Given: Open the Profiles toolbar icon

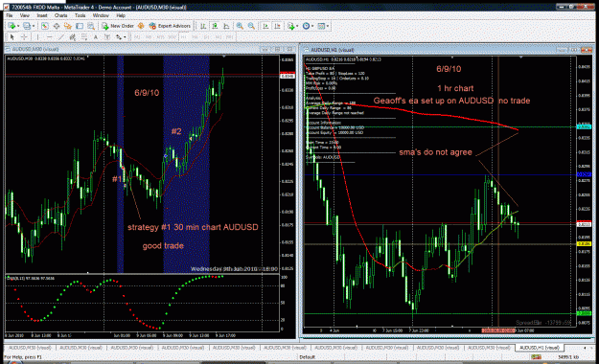Looking at the screenshot, I should (x=27, y=26).
